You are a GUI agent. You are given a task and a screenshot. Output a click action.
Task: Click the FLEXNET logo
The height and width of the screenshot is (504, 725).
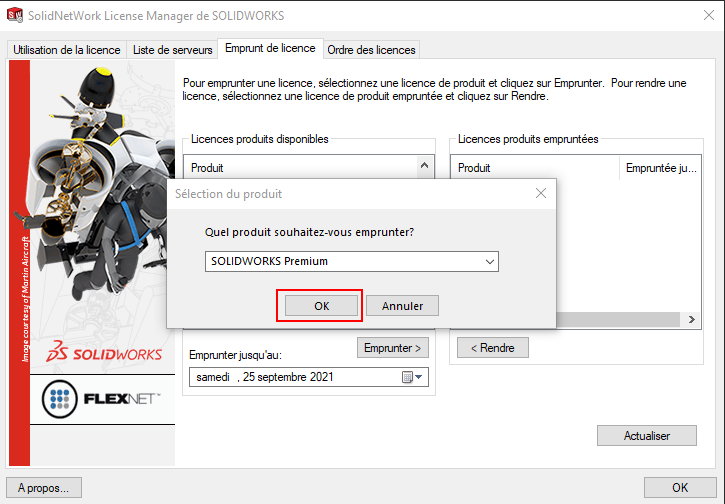coord(101,399)
